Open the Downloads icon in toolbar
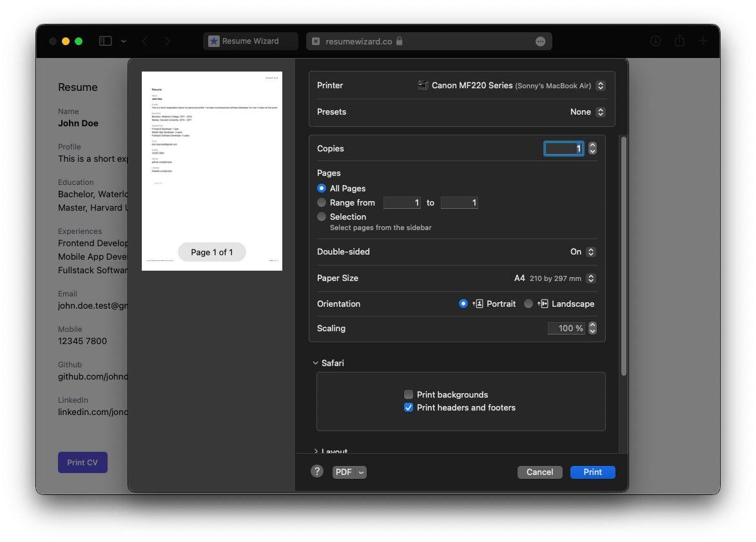The width and height of the screenshot is (756, 542). tap(655, 41)
